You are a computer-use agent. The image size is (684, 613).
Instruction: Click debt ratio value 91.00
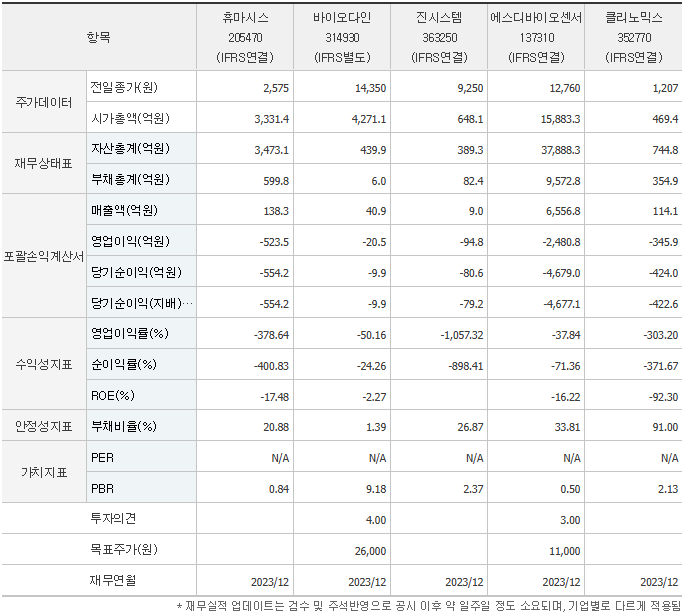[665, 427]
